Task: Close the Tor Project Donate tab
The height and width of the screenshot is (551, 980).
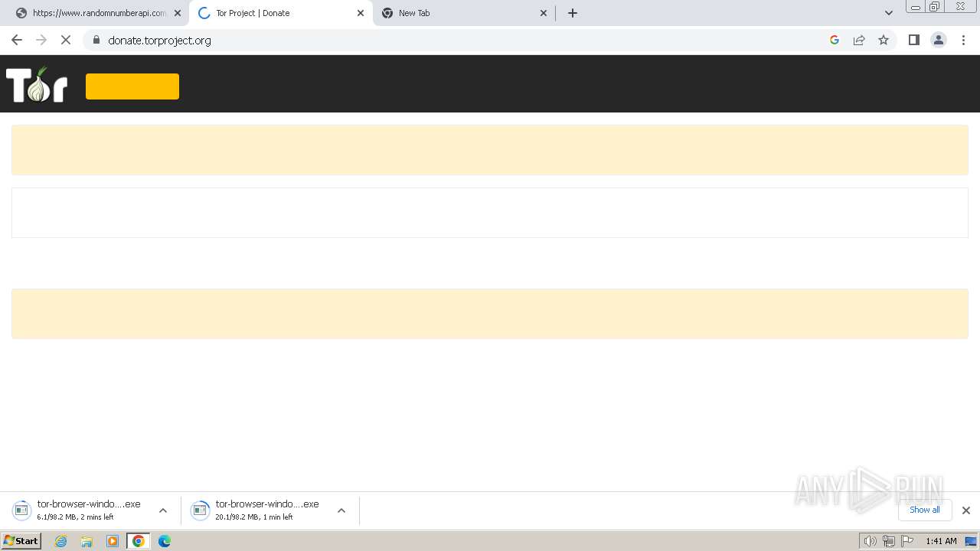Action: (x=361, y=13)
